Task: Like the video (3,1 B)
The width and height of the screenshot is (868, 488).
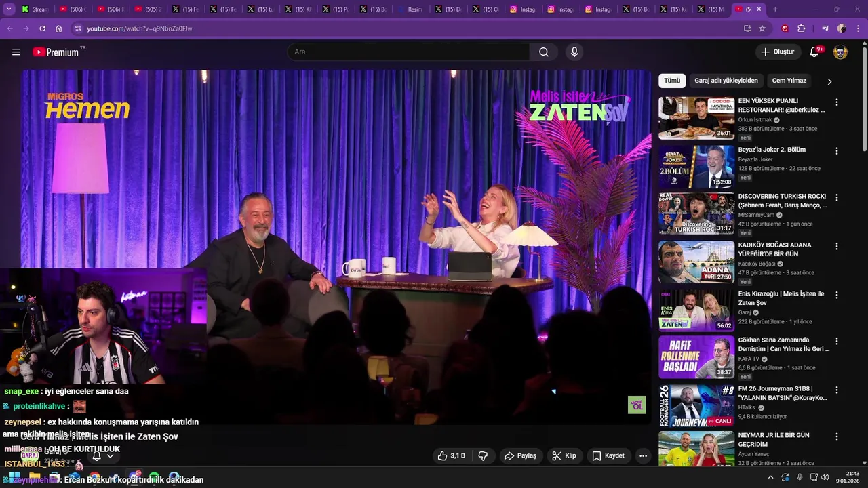Action: point(452,455)
